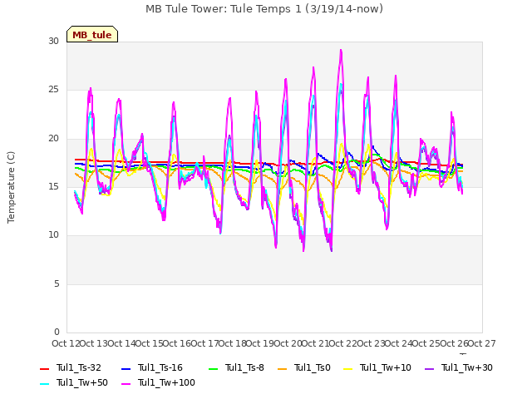Select the Tul1_Tw+30 legend label
This screenshot has height=399, width=532.
pyautogui.click(x=467, y=367)
